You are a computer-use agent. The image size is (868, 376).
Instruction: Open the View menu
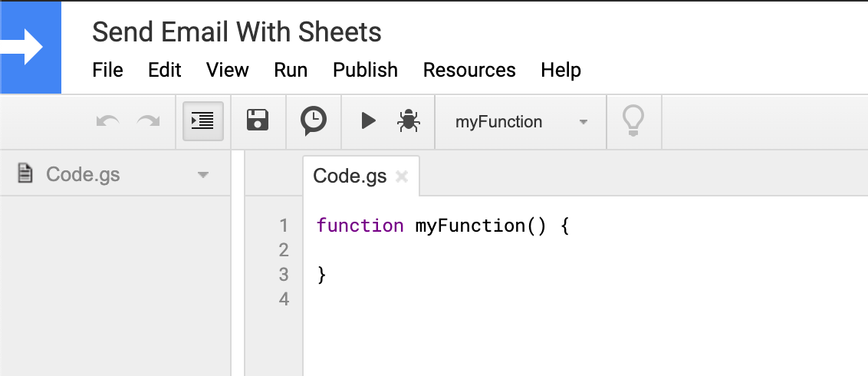(x=228, y=71)
